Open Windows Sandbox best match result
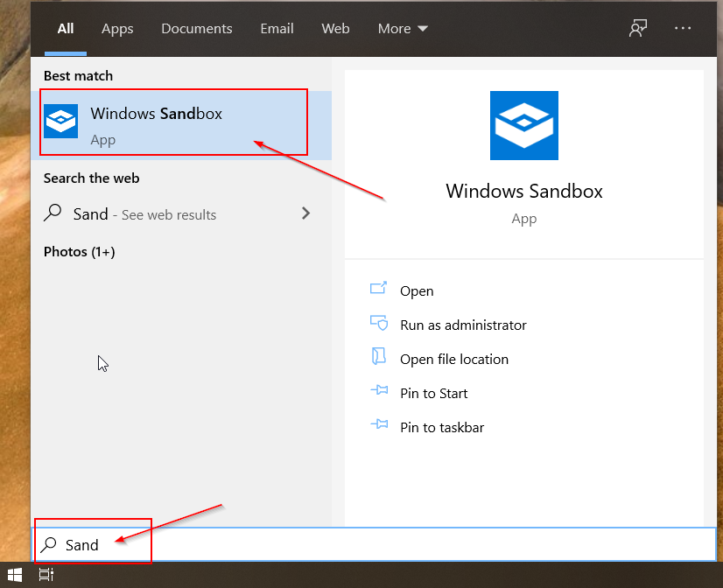 (x=181, y=125)
